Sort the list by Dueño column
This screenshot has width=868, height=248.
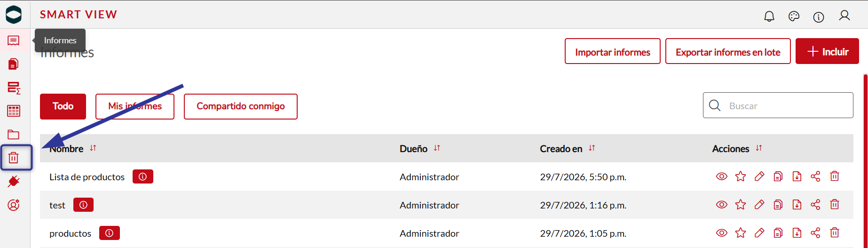click(437, 148)
